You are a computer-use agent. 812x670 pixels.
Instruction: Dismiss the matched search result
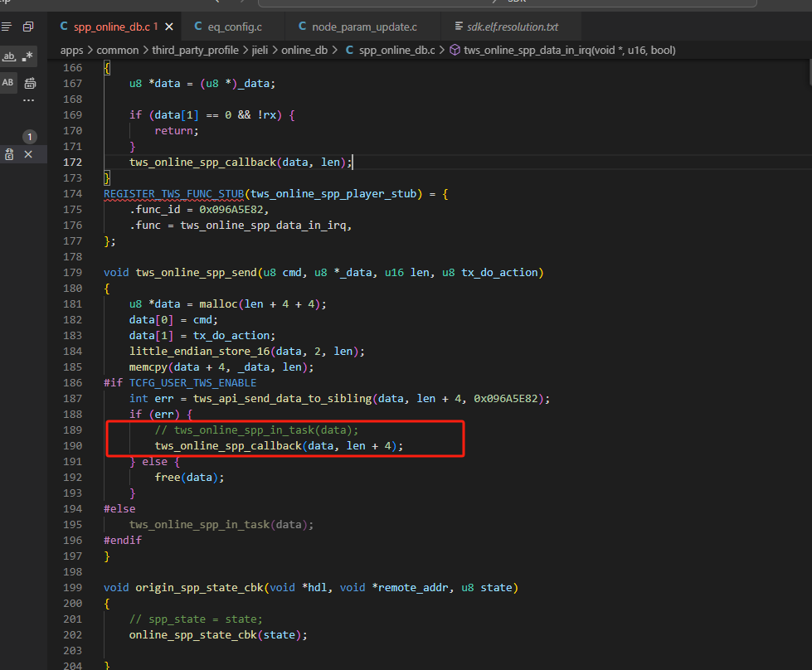pyautogui.click(x=28, y=154)
